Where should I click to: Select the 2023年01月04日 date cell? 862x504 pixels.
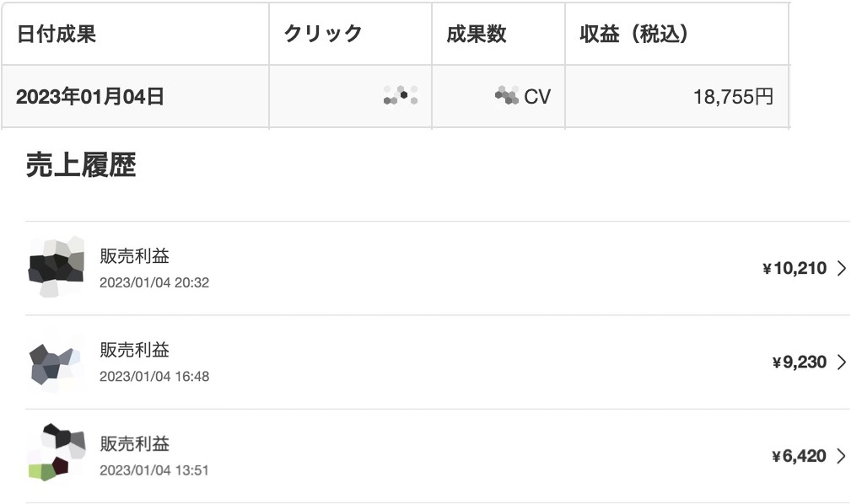click(x=135, y=97)
